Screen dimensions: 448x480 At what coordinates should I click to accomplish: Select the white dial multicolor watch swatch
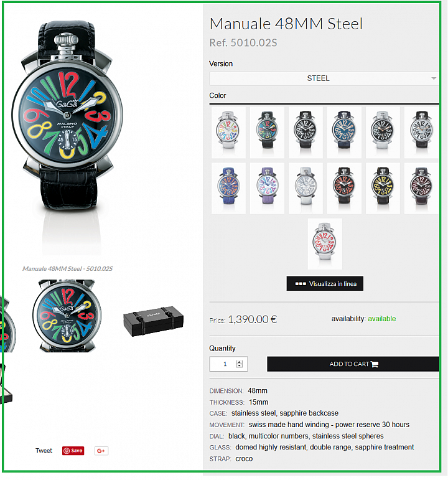coord(228,132)
